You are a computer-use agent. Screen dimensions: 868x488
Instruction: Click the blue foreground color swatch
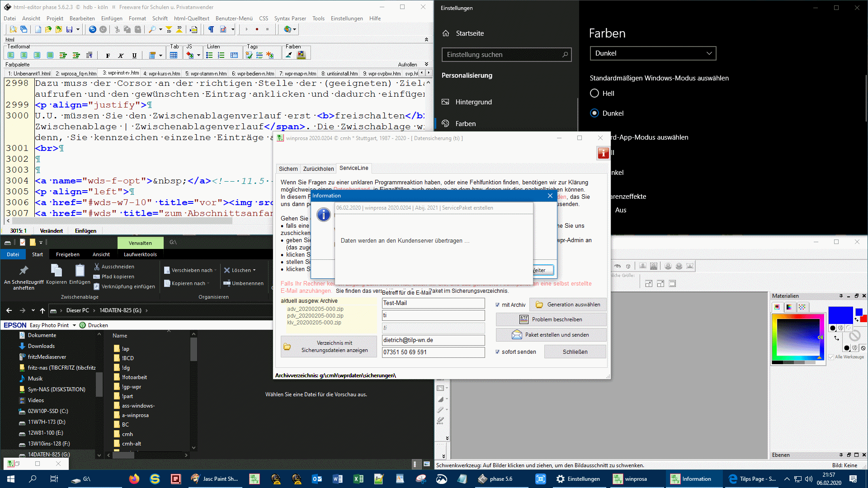(840, 315)
